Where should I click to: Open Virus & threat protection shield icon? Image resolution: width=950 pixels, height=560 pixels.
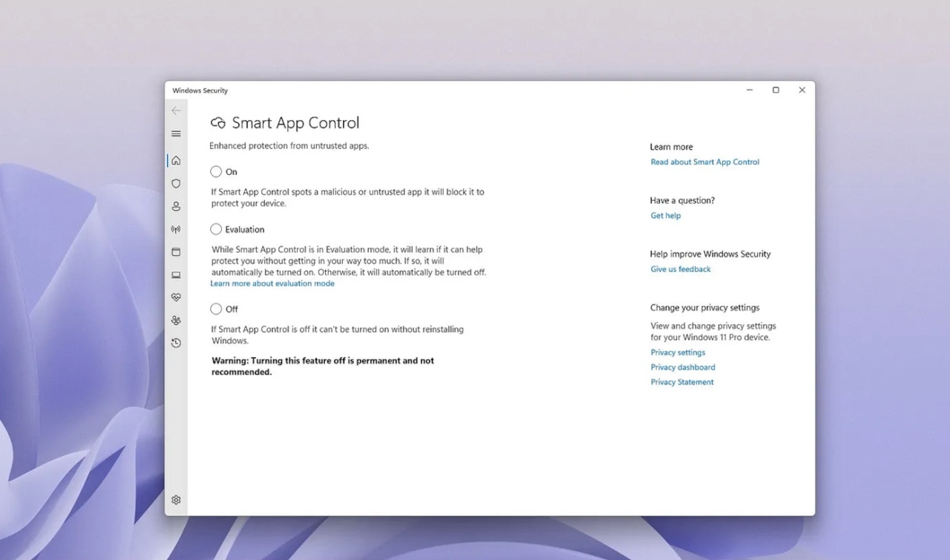(176, 183)
